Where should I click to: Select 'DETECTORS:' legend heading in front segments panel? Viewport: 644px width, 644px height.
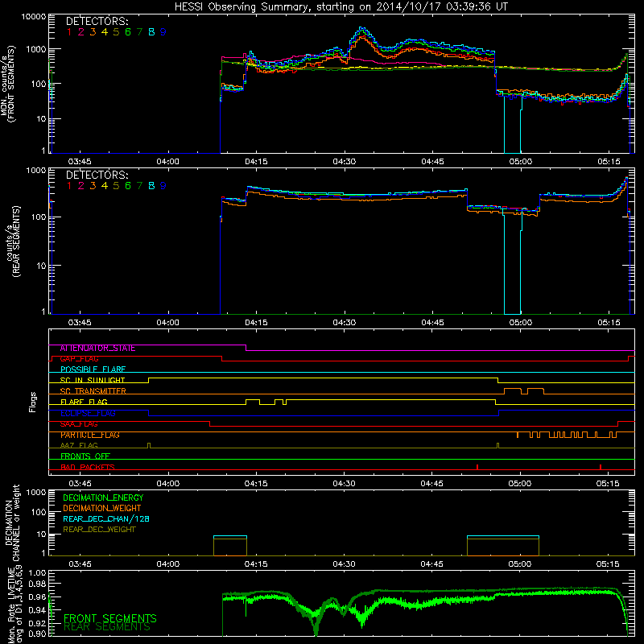97,21
